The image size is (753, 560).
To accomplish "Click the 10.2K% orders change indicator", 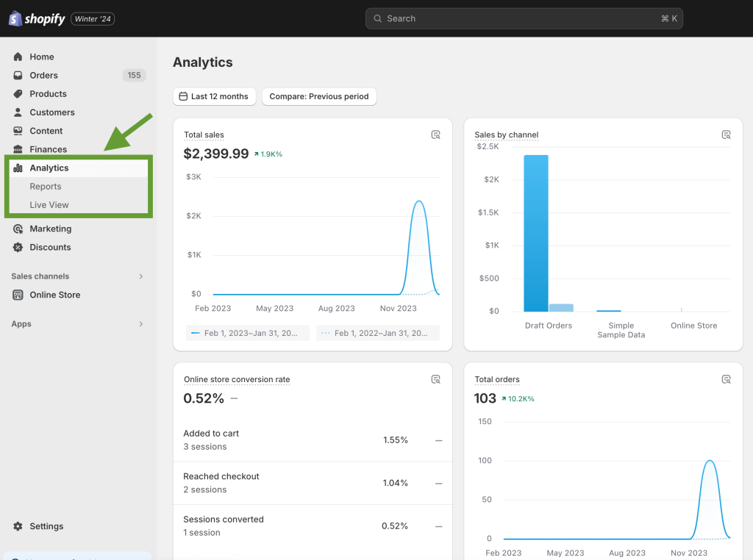I will (518, 399).
